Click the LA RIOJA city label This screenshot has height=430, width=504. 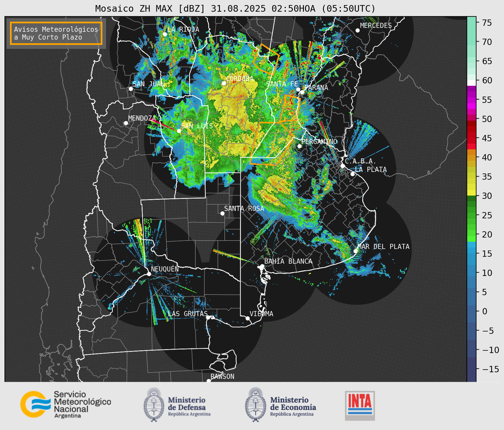183,29
